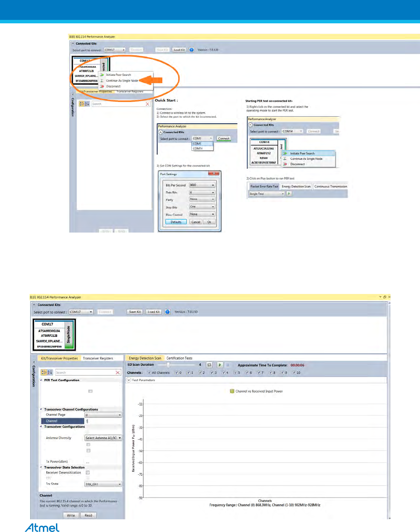420x532 pixels.
Task: Collapse Transceiver State Selection group
Action: point(41,467)
